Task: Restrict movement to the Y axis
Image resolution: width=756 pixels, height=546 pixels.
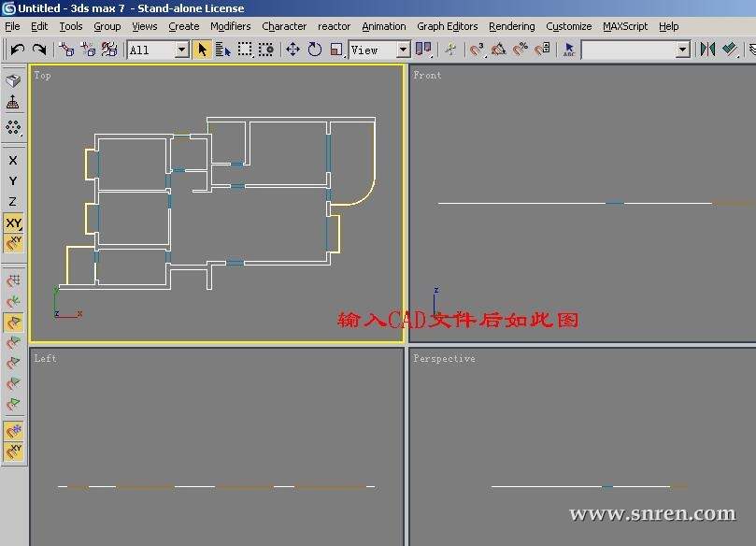Action: (x=13, y=180)
